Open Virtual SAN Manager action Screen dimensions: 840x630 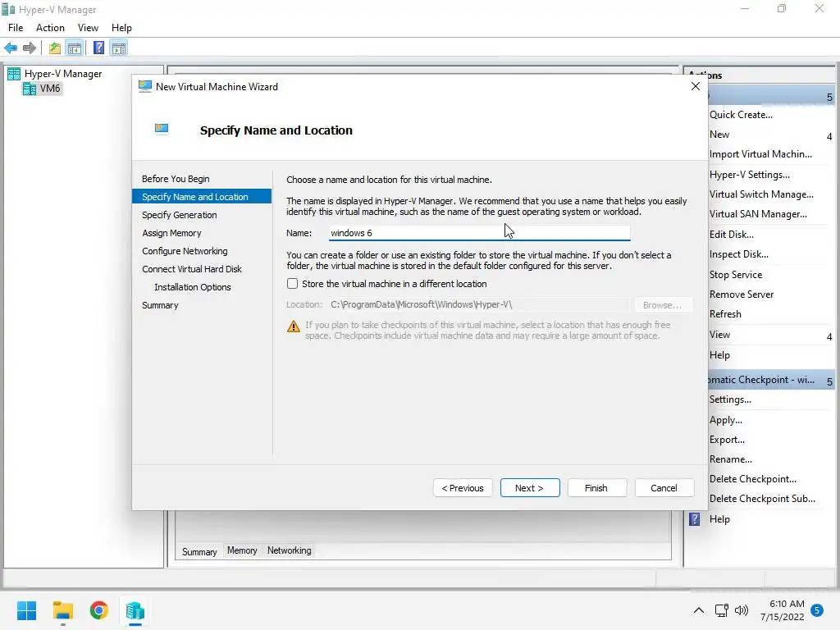tap(758, 214)
